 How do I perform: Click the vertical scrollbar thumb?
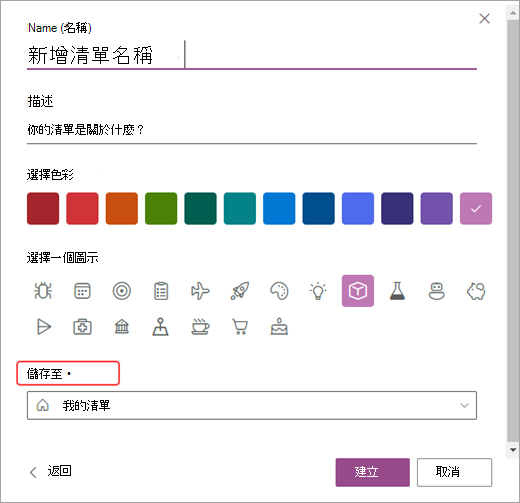pyautogui.click(x=513, y=231)
